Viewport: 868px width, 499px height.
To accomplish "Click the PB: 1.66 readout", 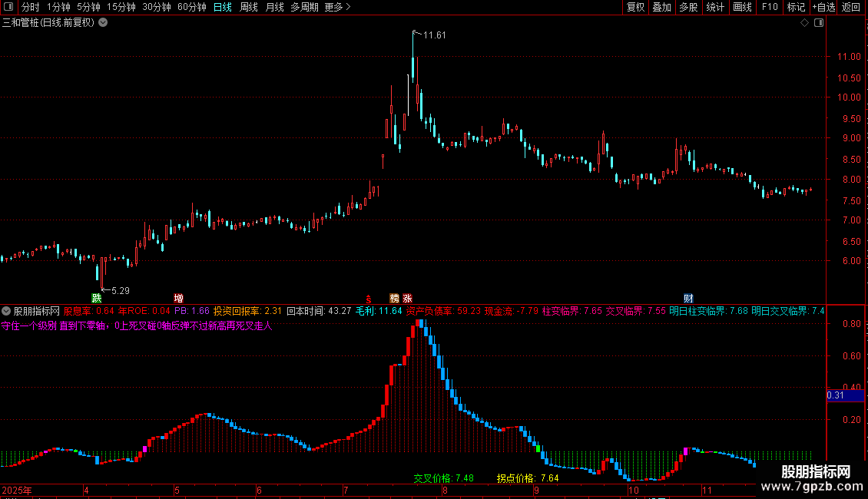I will [x=192, y=311].
